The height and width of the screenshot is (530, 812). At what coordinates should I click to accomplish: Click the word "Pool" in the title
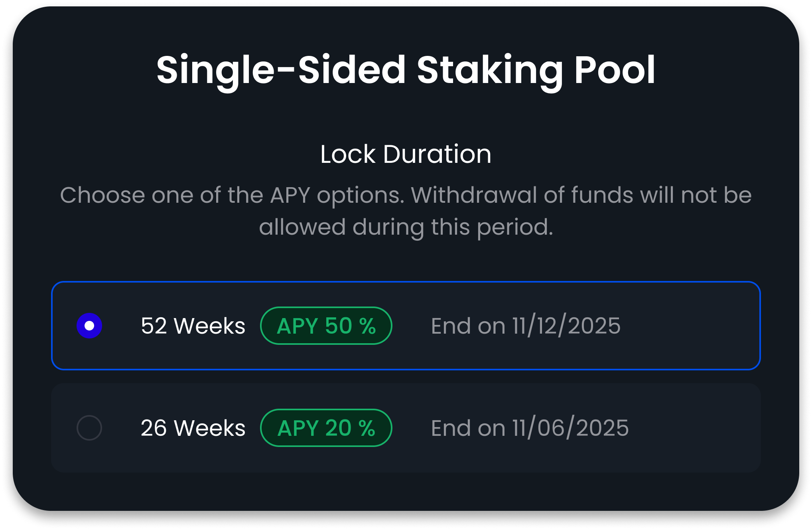tap(615, 70)
